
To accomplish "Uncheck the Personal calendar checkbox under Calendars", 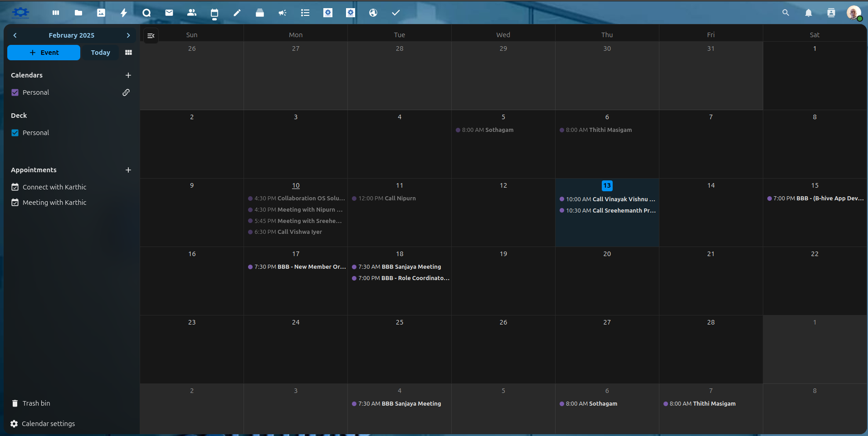I will (x=15, y=92).
